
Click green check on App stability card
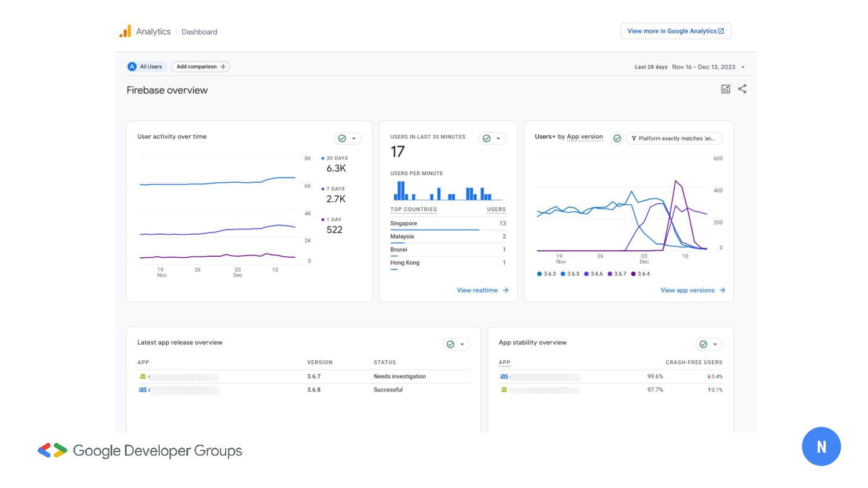coord(703,344)
